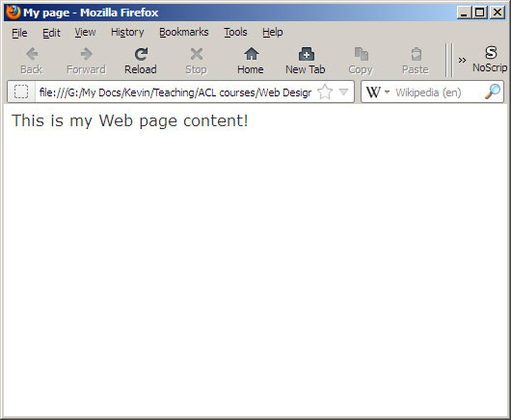Bookmark this page with the star
The width and height of the screenshot is (511, 420).
point(325,92)
